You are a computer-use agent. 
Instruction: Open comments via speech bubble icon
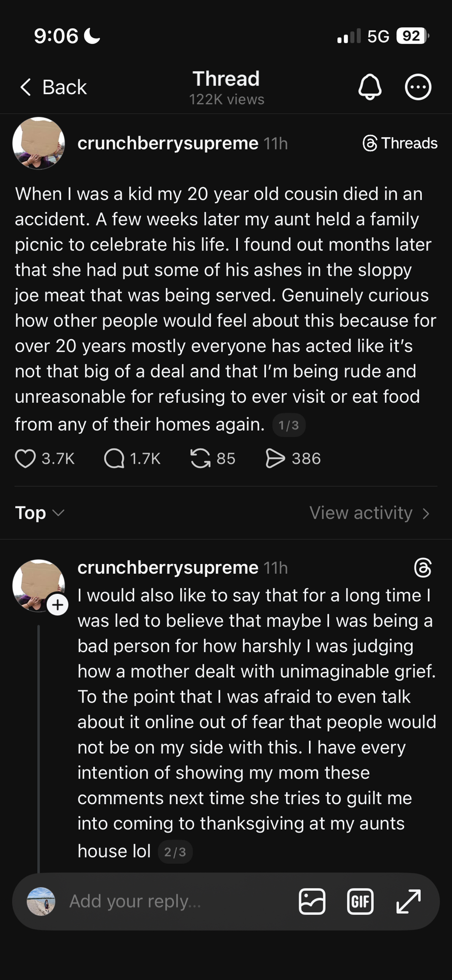[x=114, y=459]
